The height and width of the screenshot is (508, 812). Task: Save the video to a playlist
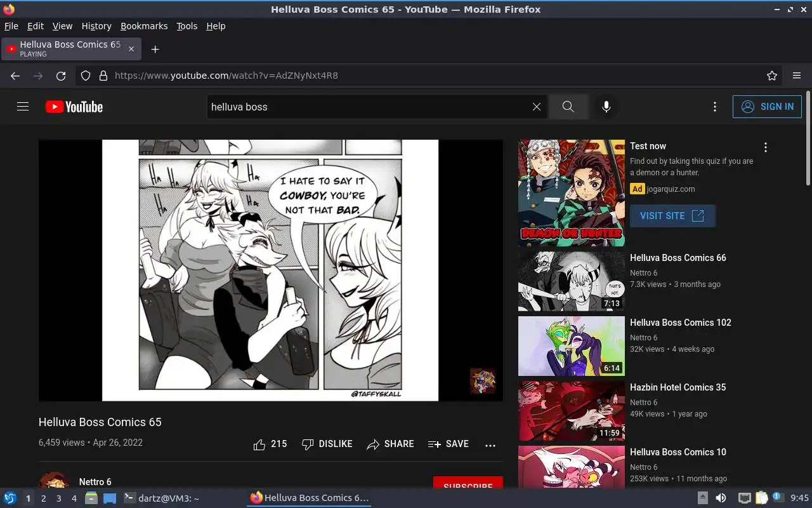coord(449,444)
